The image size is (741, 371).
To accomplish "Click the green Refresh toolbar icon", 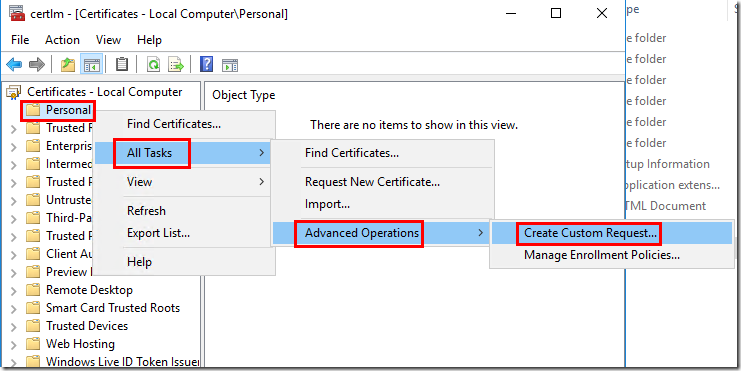I will [154, 65].
